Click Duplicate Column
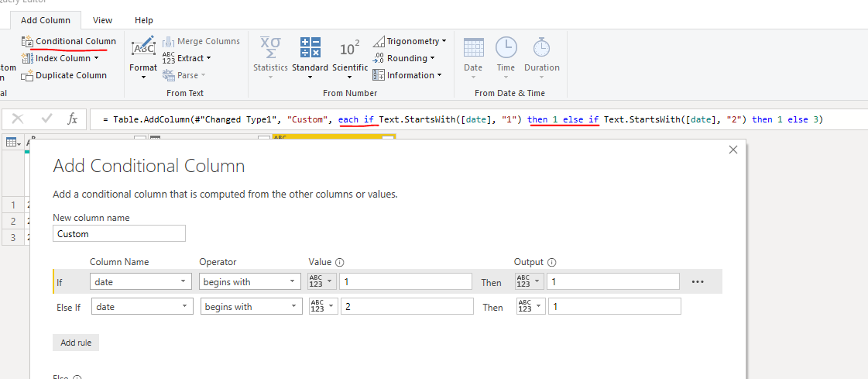The width and height of the screenshot is (868, 379). 63,75
